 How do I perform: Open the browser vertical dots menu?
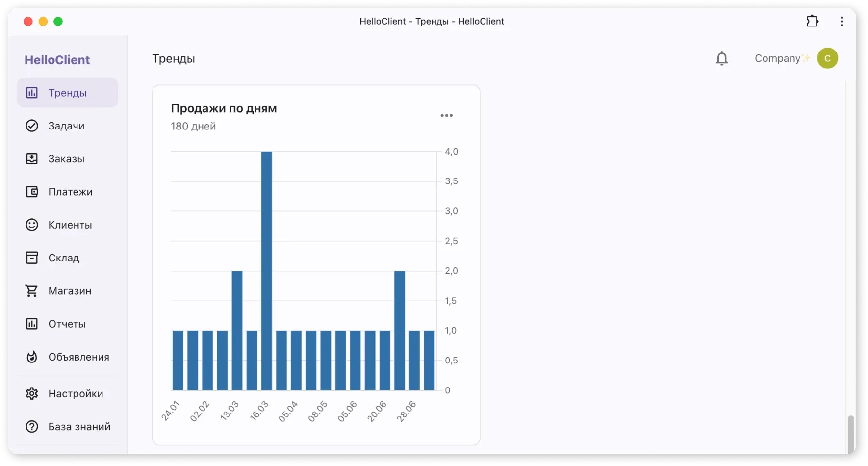click(842, 21)
